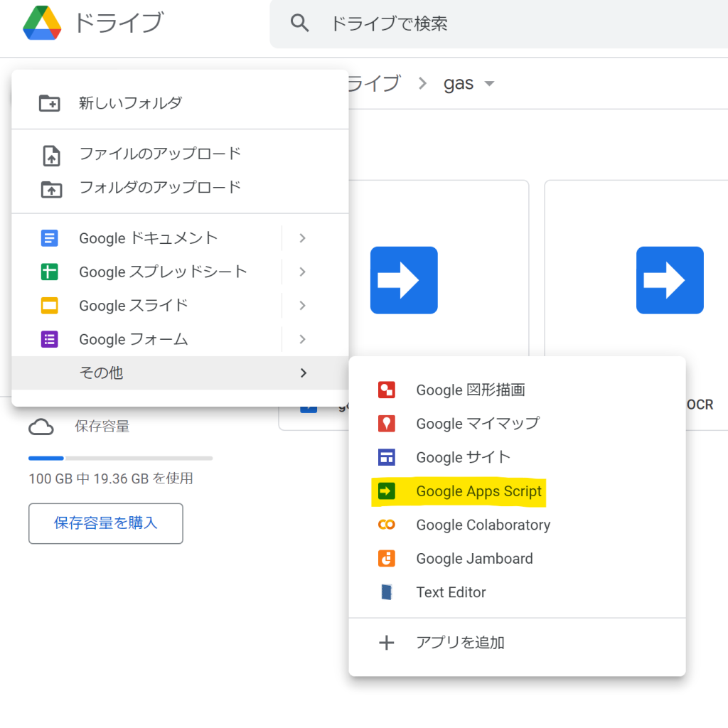Choose Google Colaboratory in submenu
The image size is (728, 728).
point(518,525)
